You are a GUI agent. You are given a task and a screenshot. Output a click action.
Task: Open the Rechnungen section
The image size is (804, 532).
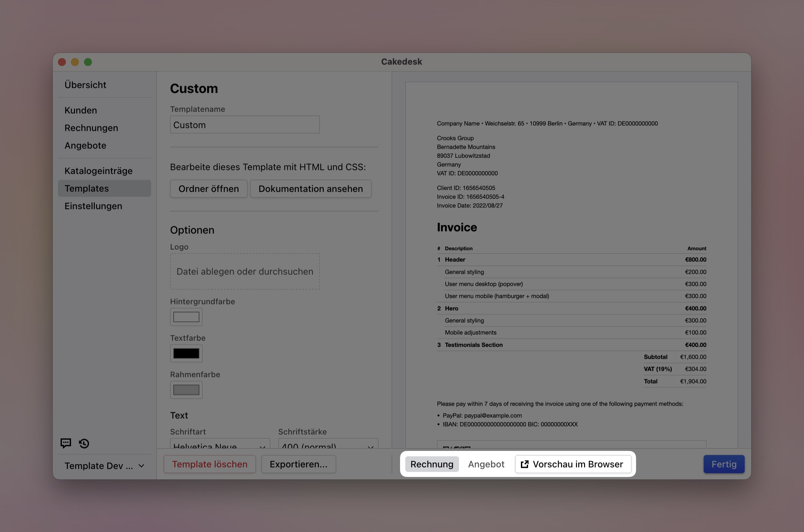(x=91, y=128)
